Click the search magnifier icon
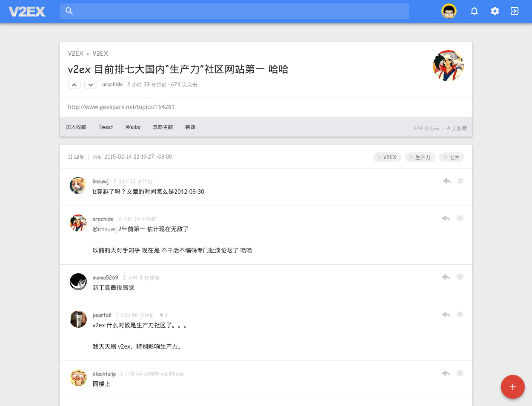This screenshot has height=406, width=532. pos(69,11)
